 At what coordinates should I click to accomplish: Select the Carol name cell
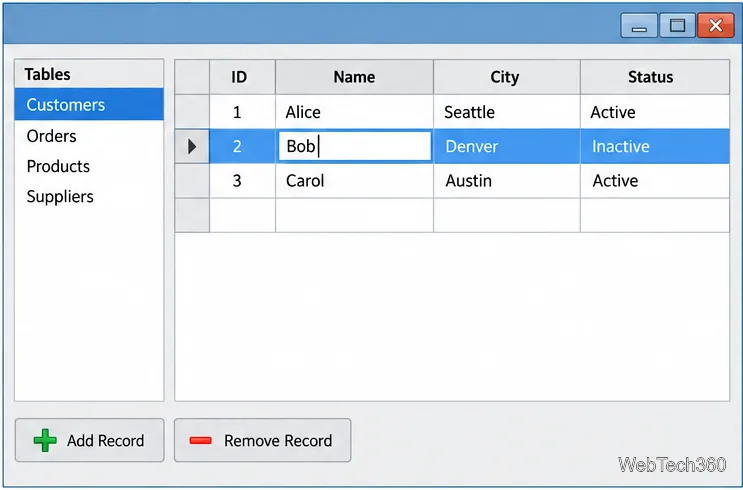pyautogui.click(x=354, y=181)
